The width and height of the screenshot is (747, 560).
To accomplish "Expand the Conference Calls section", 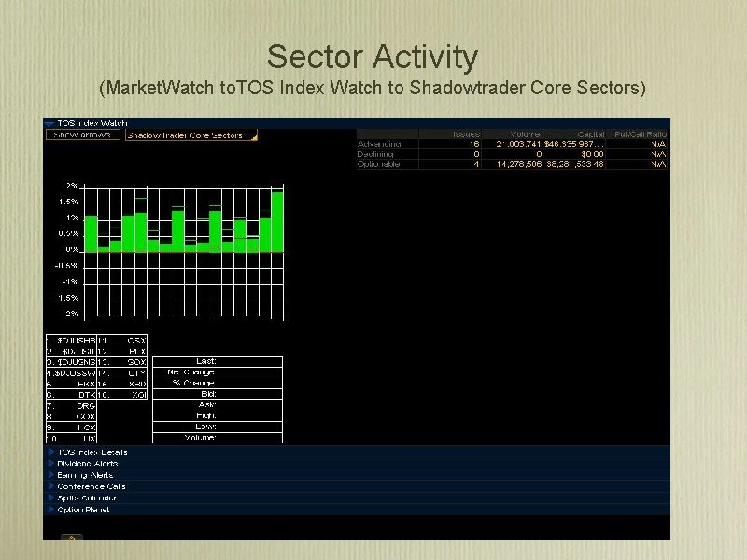I will (x=51, y=486).
